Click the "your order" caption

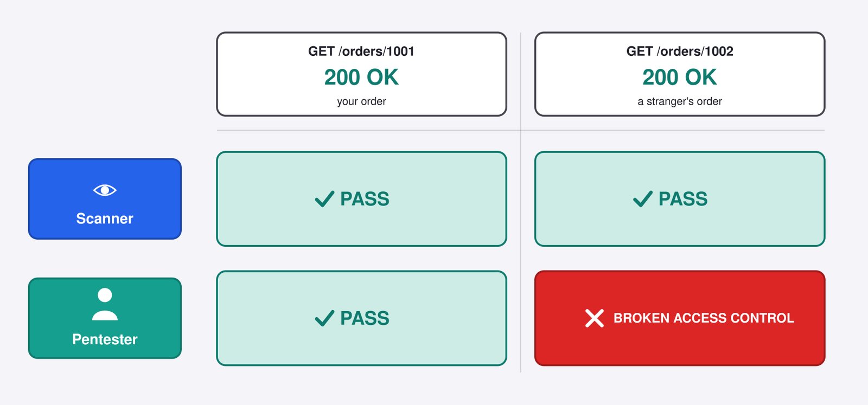361,101
